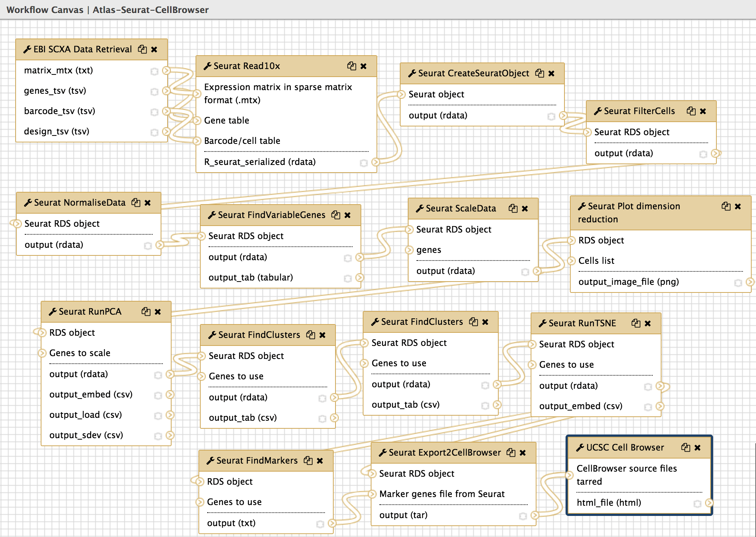Mark output_embed (csv) of RunPCA as workflow output

pos(158,395)
